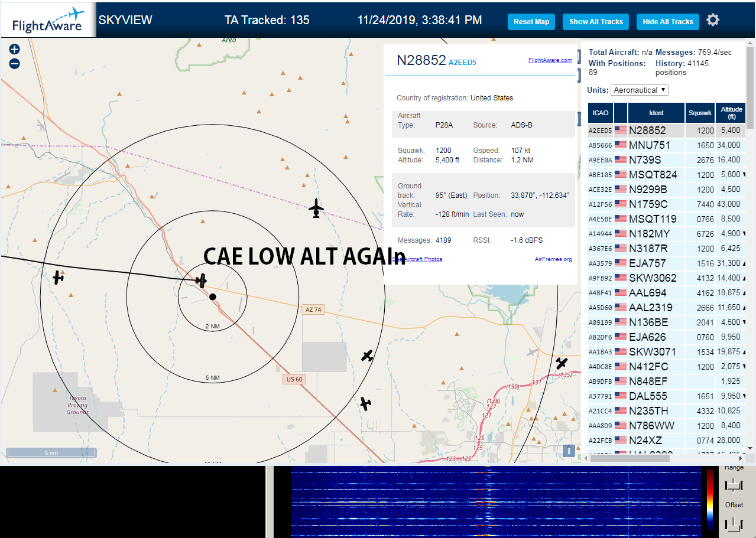Open the See Aircraft Photos link
This screenshot has width=756, height=538.
417,259
